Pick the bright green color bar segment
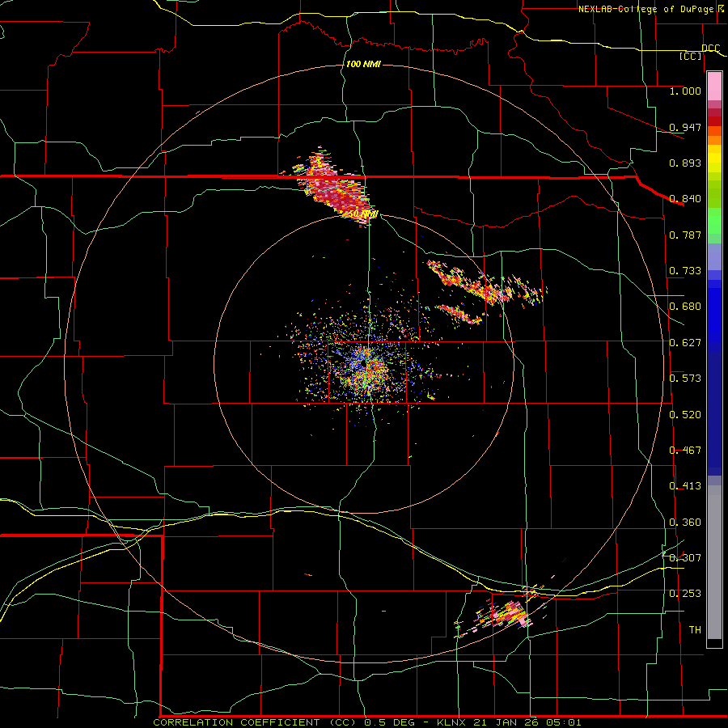Viewport: 728px width, 728px height. [714, 221]
